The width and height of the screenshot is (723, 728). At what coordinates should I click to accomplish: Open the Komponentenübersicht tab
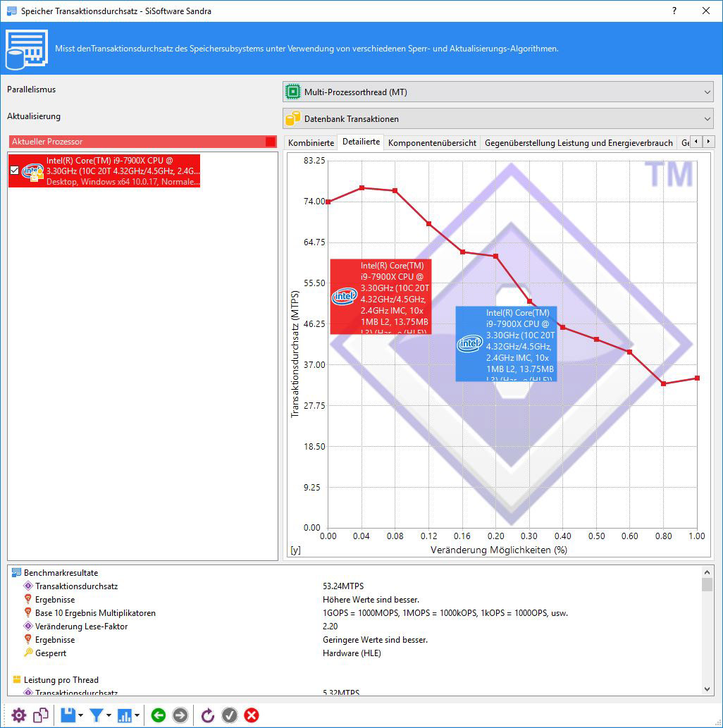coord(432,142)
